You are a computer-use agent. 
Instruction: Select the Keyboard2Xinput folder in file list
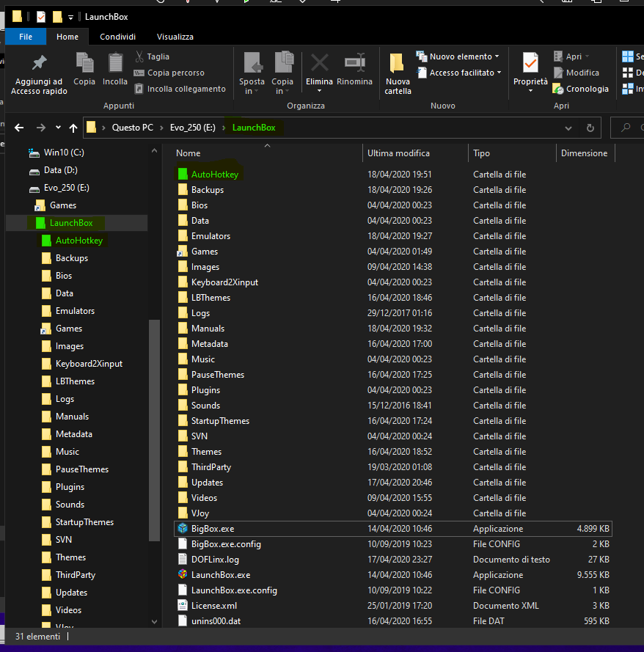pyautogui.click(x=224, y=282)
